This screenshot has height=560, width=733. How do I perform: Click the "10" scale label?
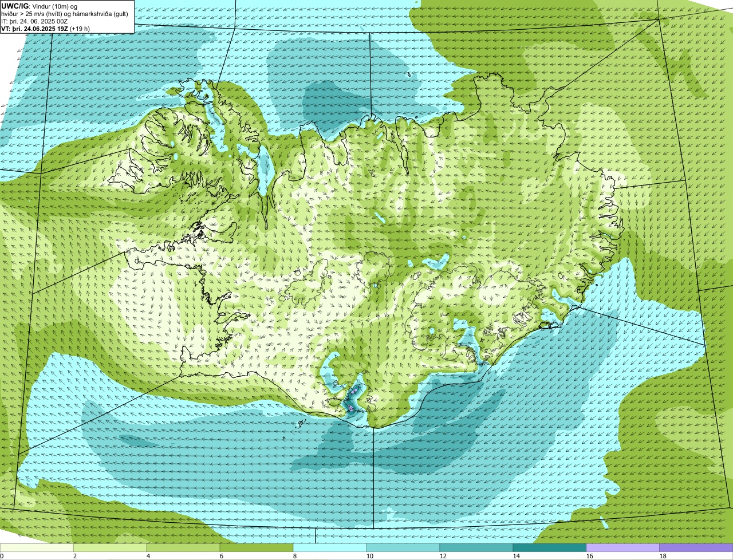(370, 556)
